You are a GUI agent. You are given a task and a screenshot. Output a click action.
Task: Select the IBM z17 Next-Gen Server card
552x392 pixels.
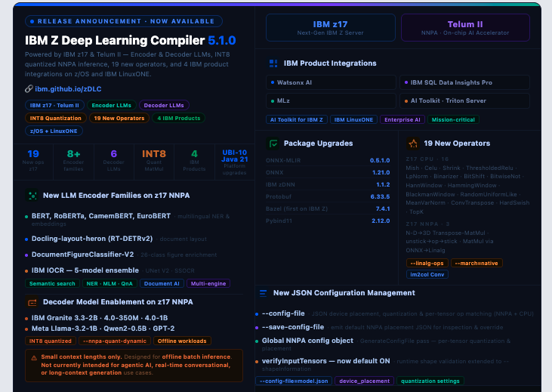point(331,28)
